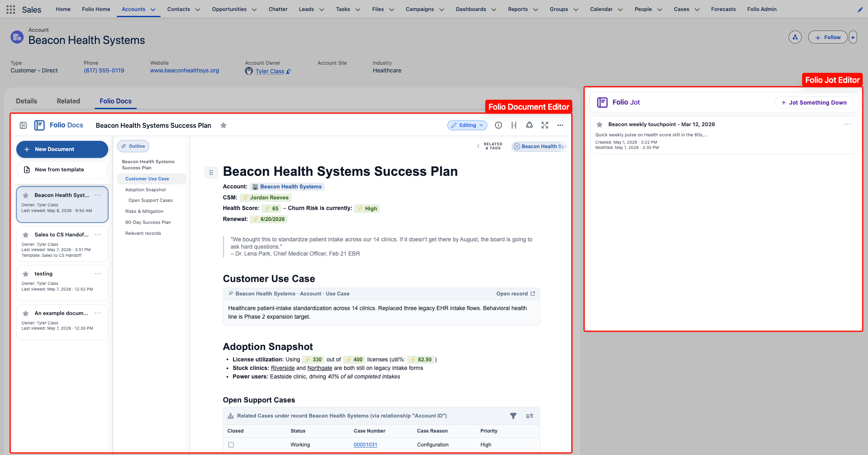Screen dimensions: 868x455
Task: Click the change owner icon beside Tyler Class
Action: pyautogui.click(x=288, y=71)
